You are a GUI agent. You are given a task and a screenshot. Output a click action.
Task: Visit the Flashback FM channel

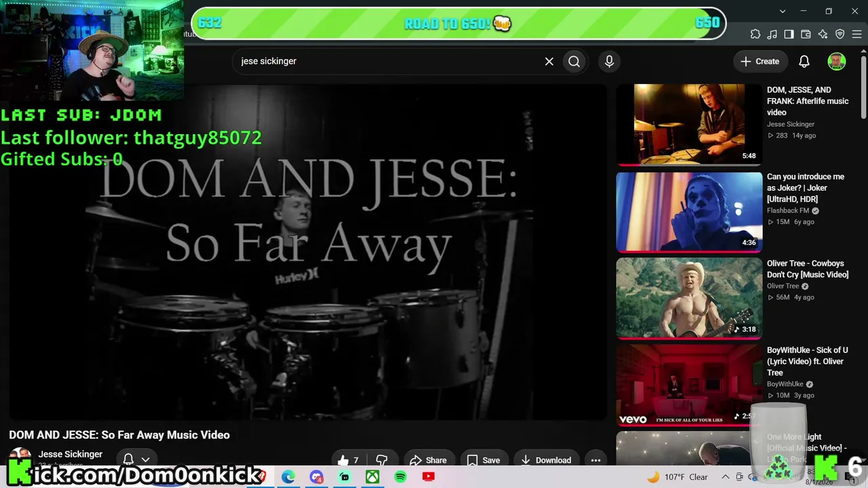click(788, 211)
